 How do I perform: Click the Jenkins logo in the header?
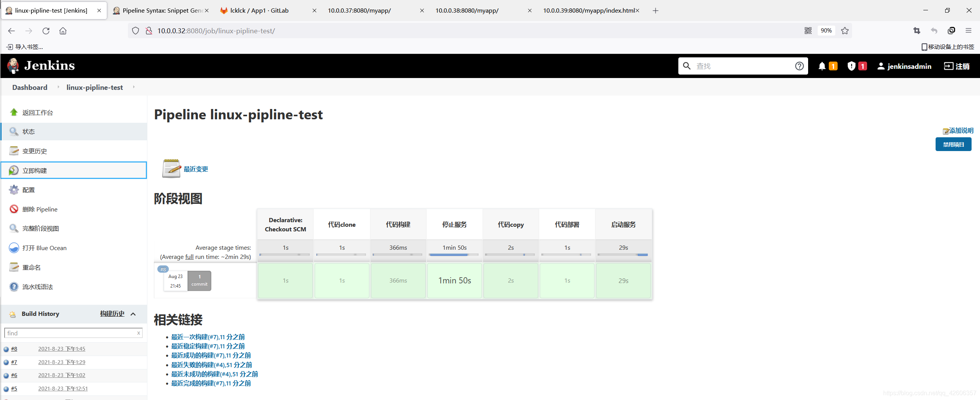pyautogui.click(x=41, y=66)
